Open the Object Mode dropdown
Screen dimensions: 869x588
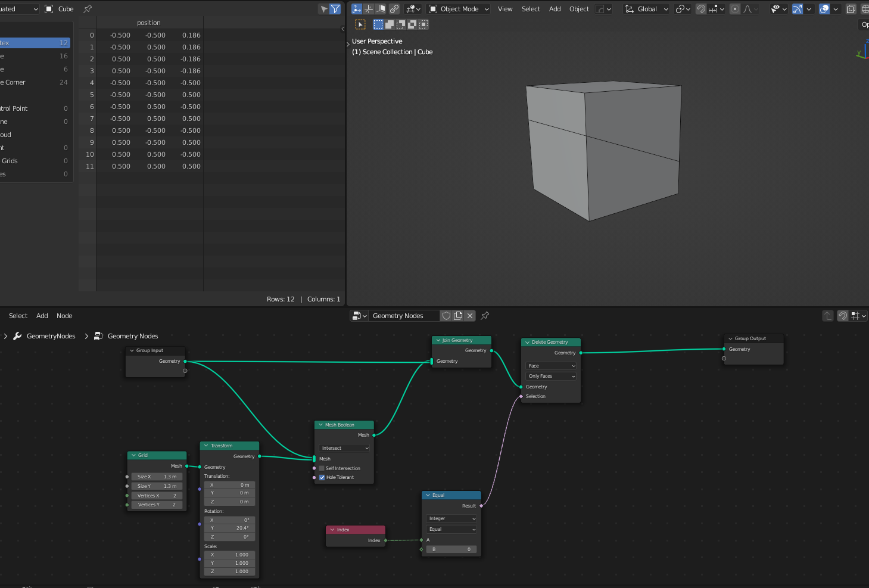pyautogui.click(x=459, y=9)
